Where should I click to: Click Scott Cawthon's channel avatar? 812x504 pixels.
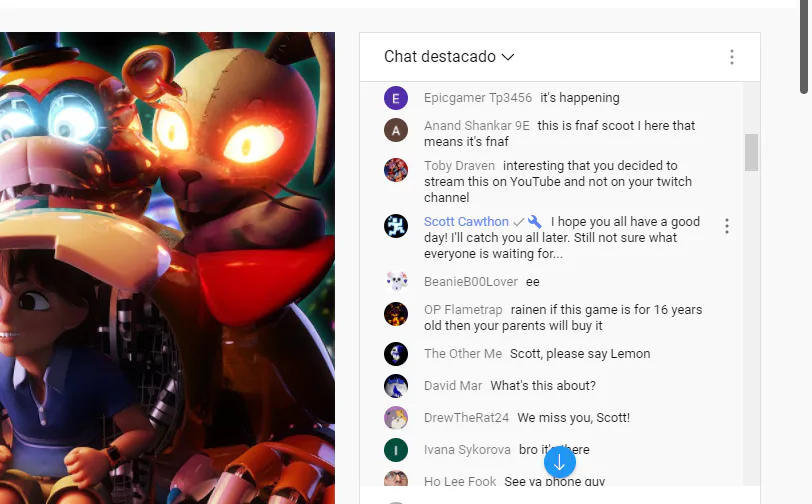tap(396, 226)
